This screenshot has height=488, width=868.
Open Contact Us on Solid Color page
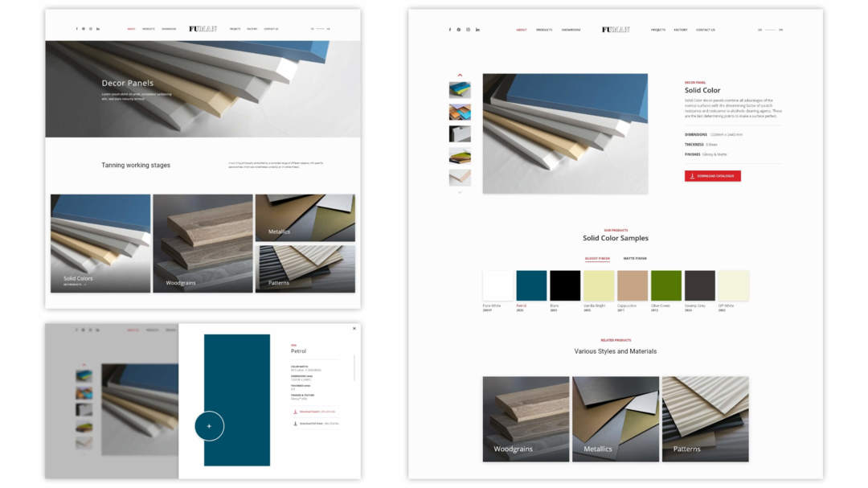click(706, 30)
